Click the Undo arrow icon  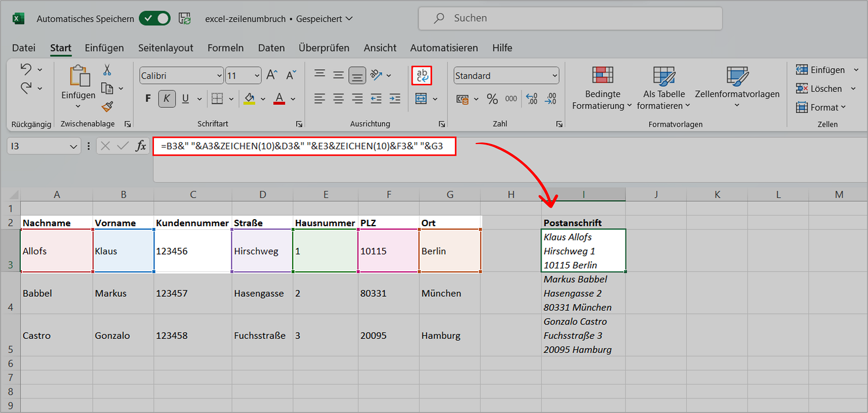coord(26,69)
